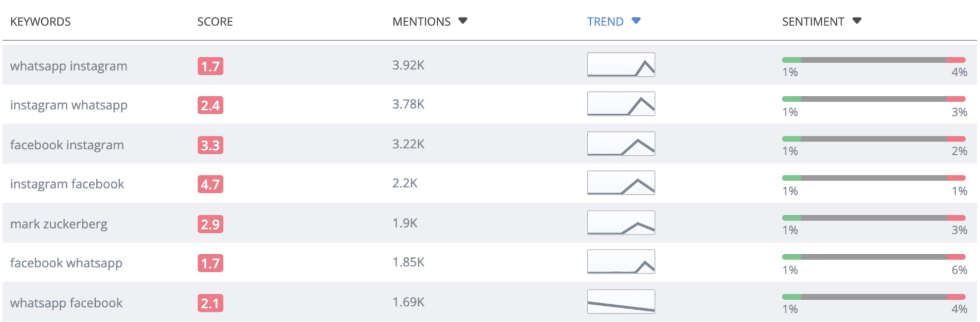The width and height of the screenshot is (980, 322).
Task: Open the SENTIMENT dropdown arrow
Action: (x=858, y=21)
